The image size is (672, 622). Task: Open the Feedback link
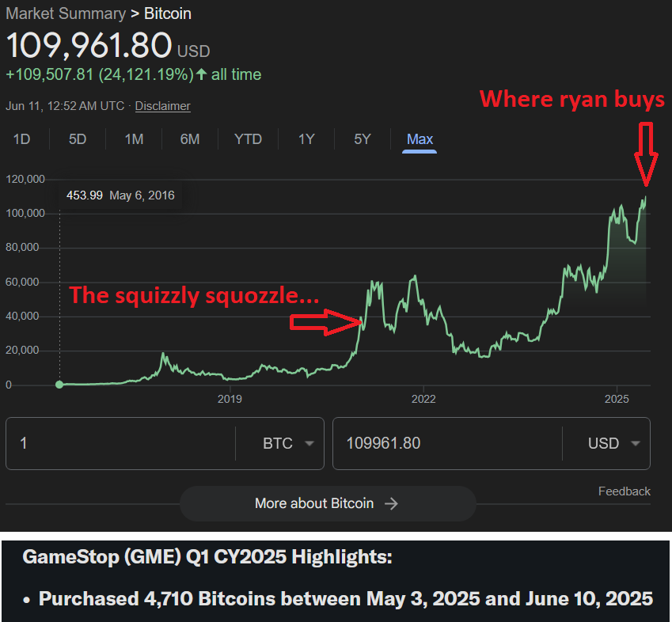pos(624,491)
